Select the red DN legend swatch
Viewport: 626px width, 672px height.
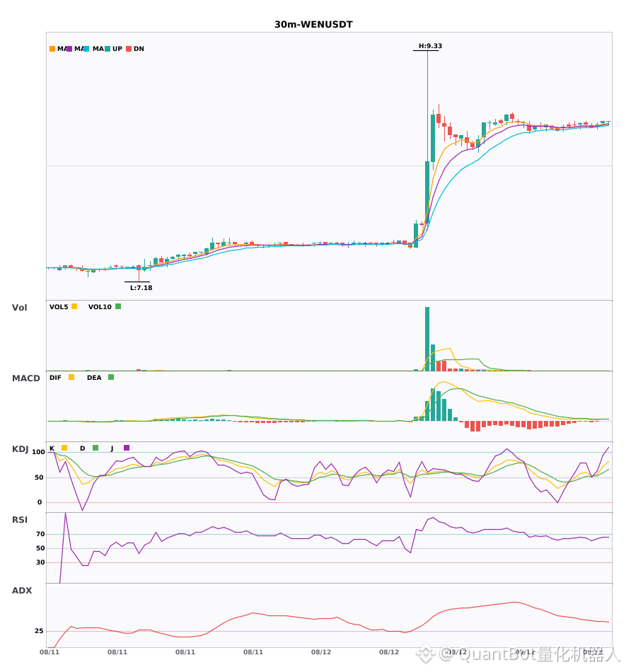tap(129, 49)
